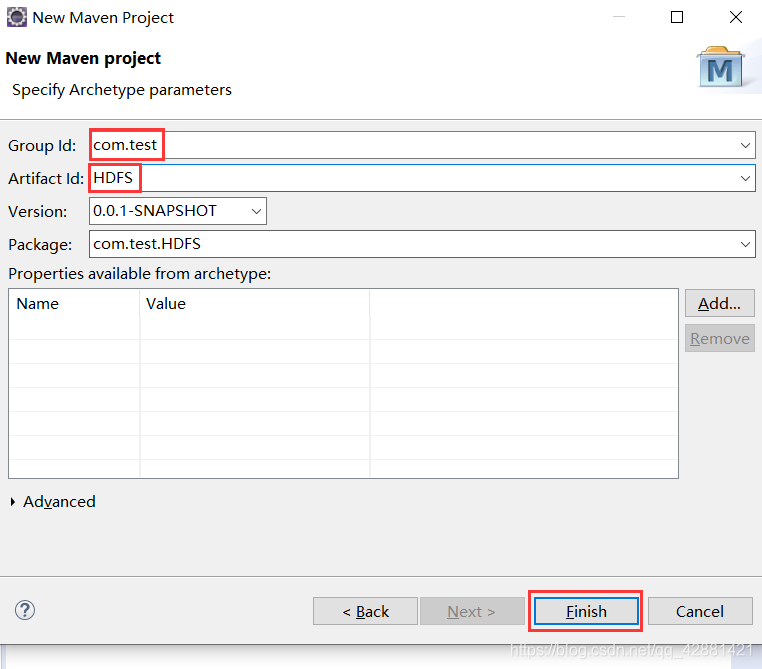Close the New Maven Project dialog
Image resolution: width=762 pixels, height=669 pixels.
pos(736,17)
